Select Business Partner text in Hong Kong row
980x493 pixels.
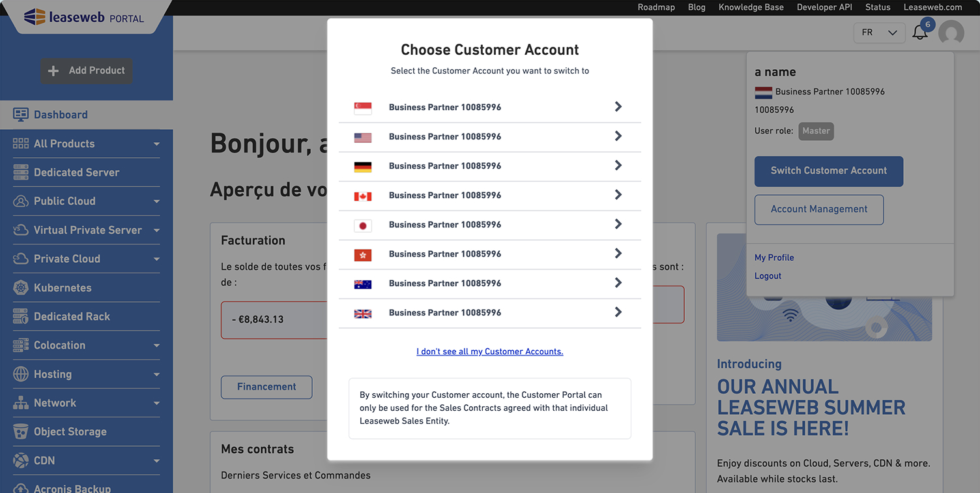pyautogui.click(x=445, y=254)
